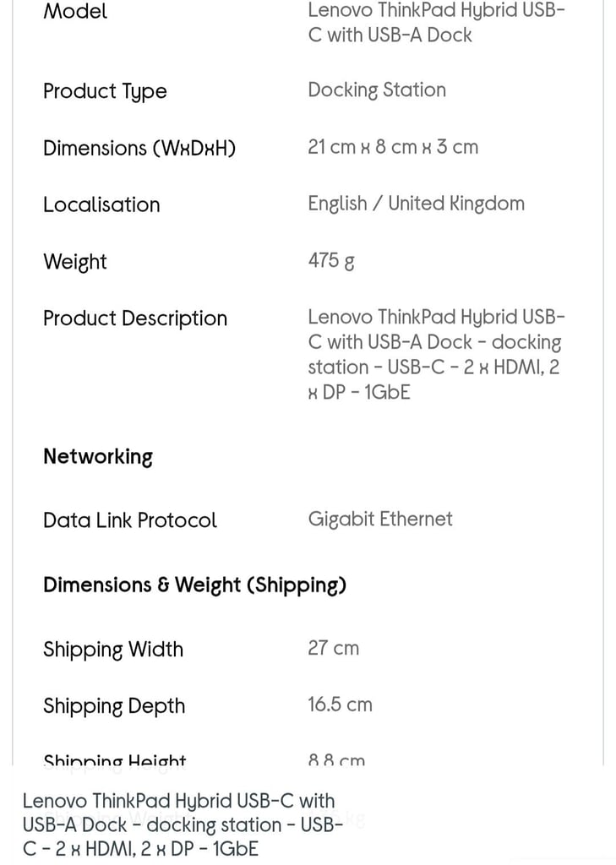The image size is (616, 865).
Task: Click the Shipping Depth label
Action: [x=114, y=706]
